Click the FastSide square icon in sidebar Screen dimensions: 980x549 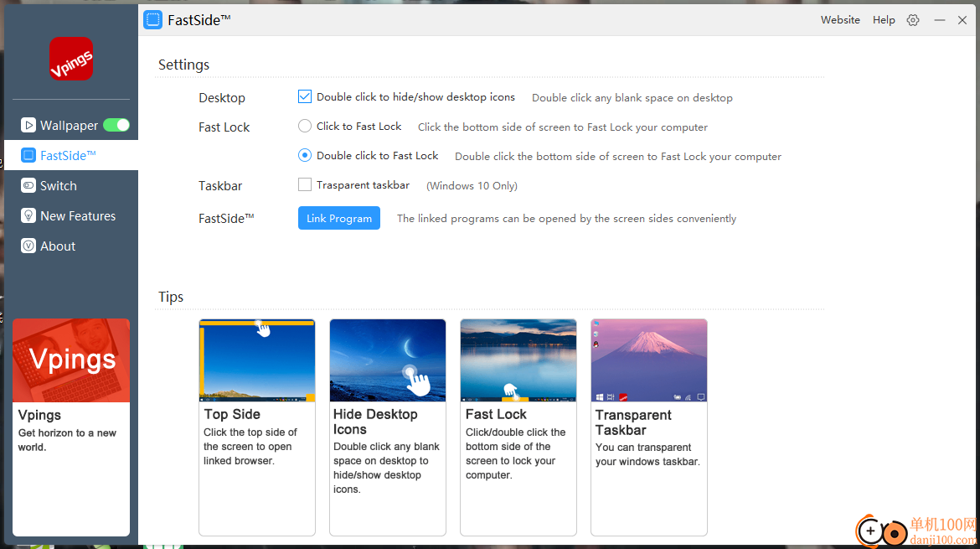[x=28, y=155]
